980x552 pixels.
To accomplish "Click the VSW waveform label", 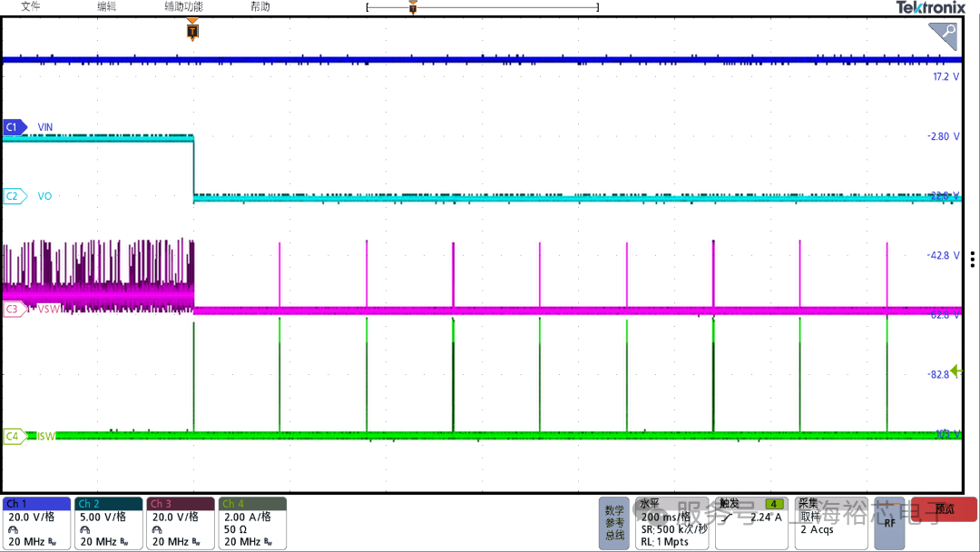I will click(x=48, y=309).
